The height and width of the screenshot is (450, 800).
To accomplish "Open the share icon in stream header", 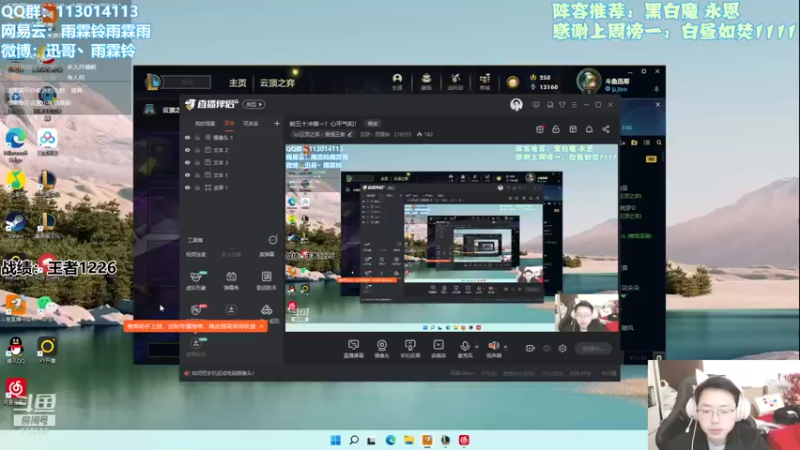I will coord(606,130).
